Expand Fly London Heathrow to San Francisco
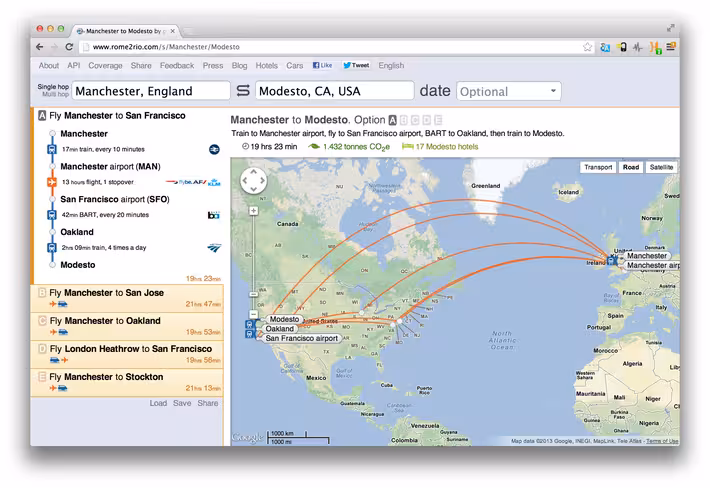This screenshot has width=710, height=488. pos(127,354)
